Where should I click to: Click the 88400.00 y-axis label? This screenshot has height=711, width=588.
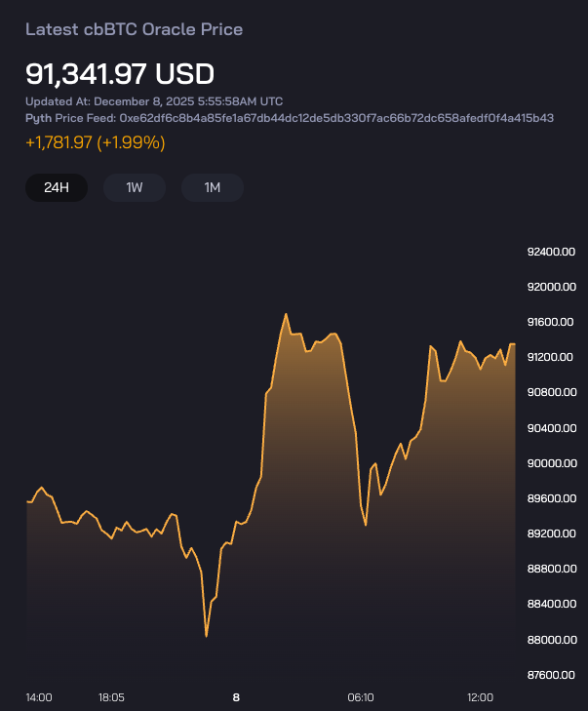tap(552, 604)
